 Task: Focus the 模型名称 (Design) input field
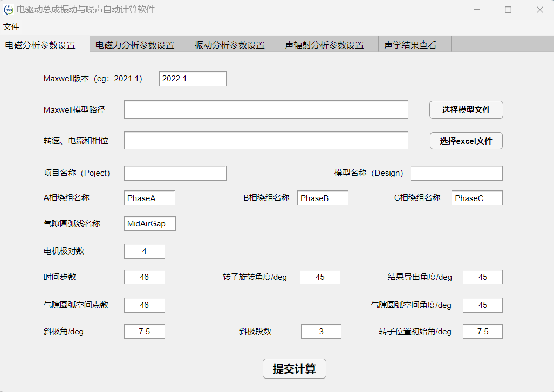(x=456, y=173)
